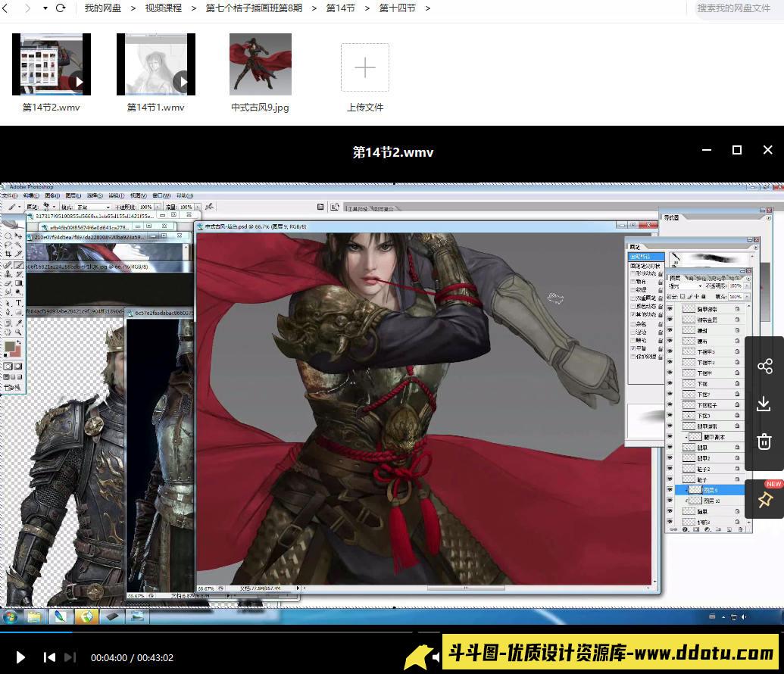Select the Eyedropper tool in Photoshop toolbox
784x674 pixels.
(x=18, y=323)
